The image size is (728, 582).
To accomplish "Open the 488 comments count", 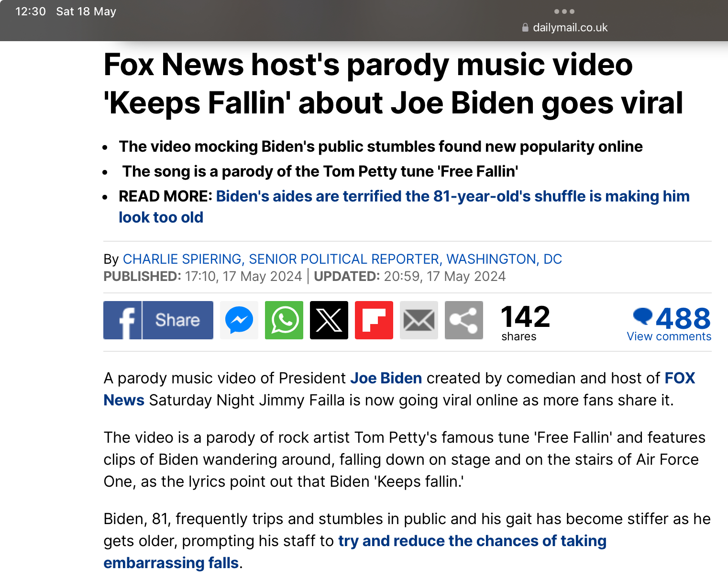I will click(x=683, y=318).
